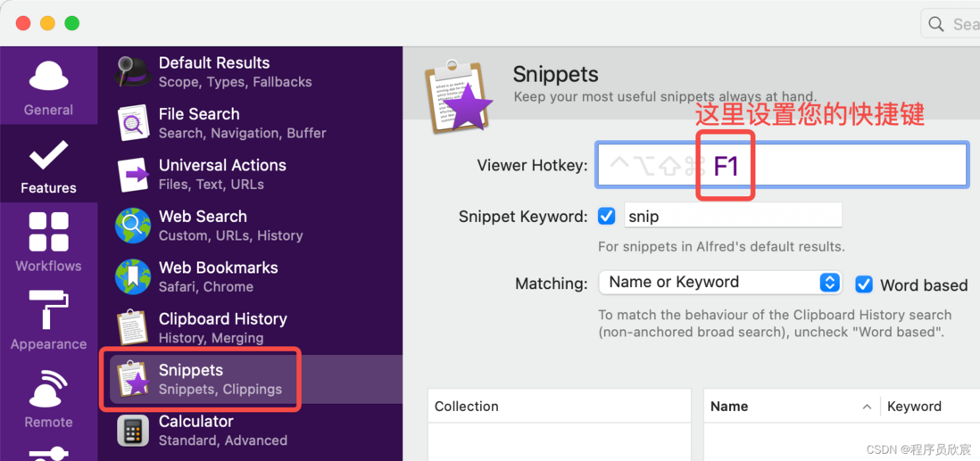
Task: Click the Viewer Hotkey field
Action: coord(782,165)
